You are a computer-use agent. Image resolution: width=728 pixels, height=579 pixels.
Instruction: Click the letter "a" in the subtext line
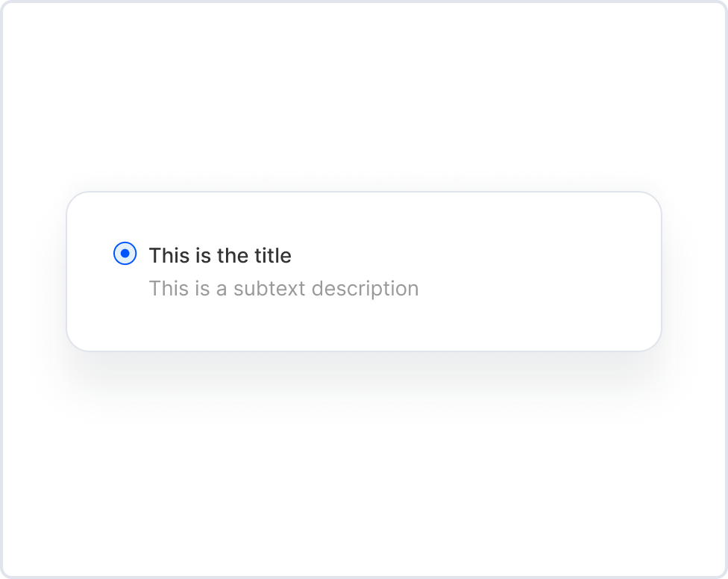point(222,289)
